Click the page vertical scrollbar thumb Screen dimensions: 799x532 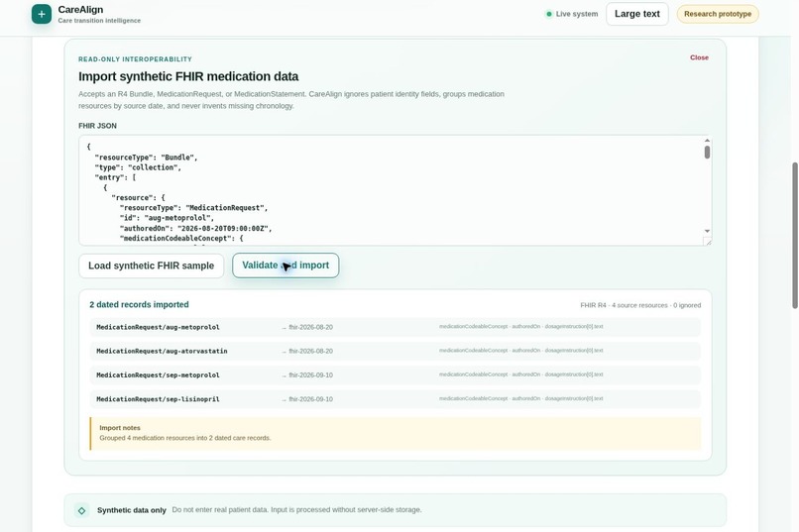(x=794, y=235)
